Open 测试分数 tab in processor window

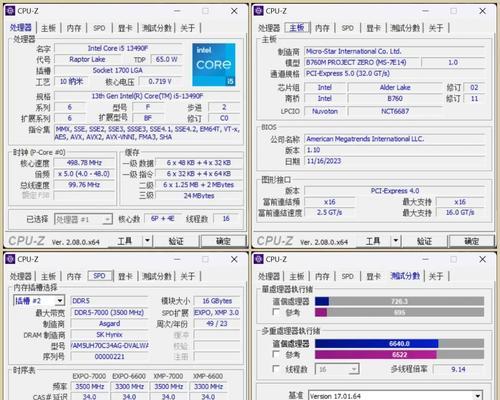[157, 28]
